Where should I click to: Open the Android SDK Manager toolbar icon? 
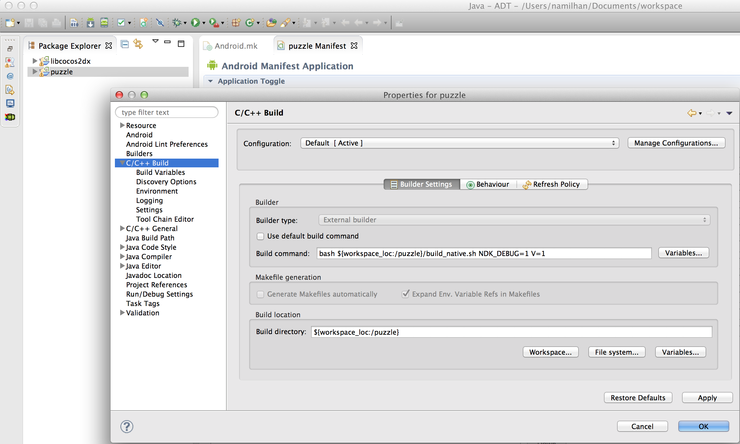pyautogui.click(x=90, y=23)
